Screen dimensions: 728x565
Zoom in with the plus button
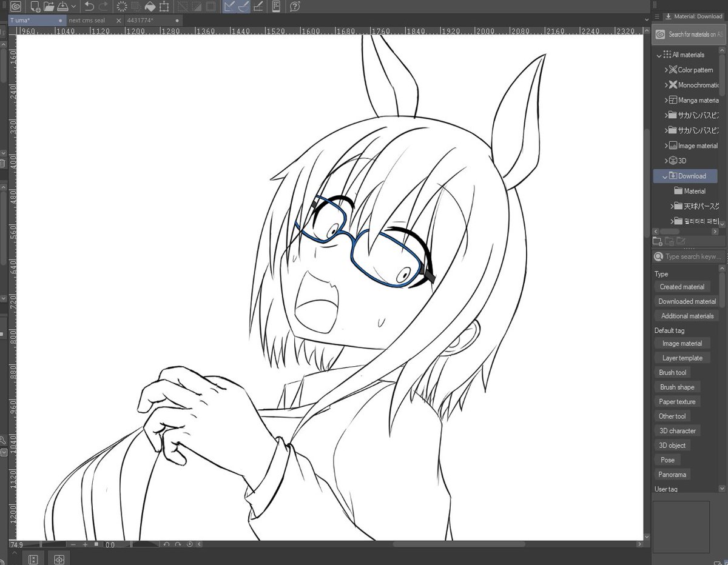pyautogui.click(x=85, y=545)
